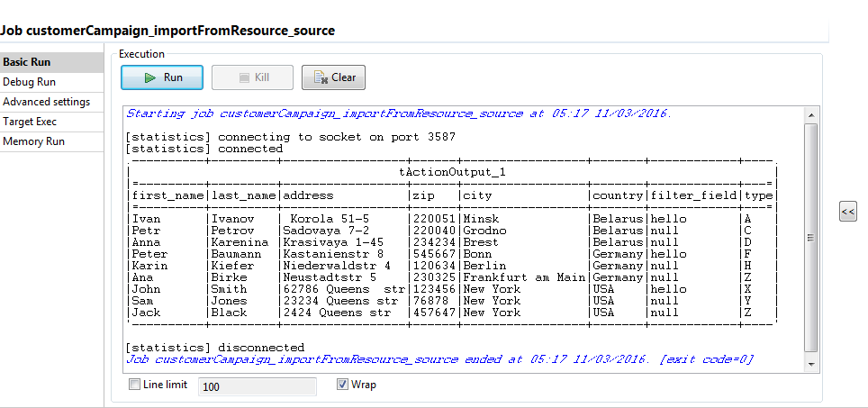Viewport: 868px width, 408px height.
Task: Enable the Line limit checkbox
Action: (x=135, y=385)
